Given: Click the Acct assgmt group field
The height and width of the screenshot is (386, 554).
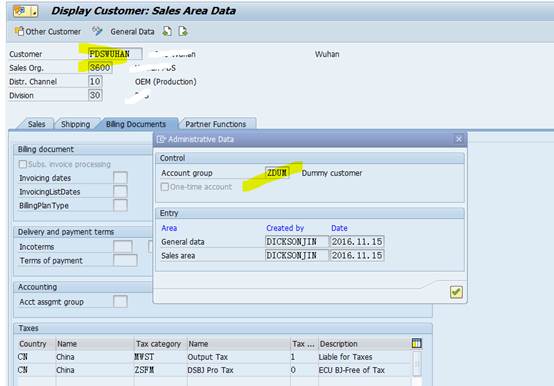Looking at the screenshot, I should 120,302.
